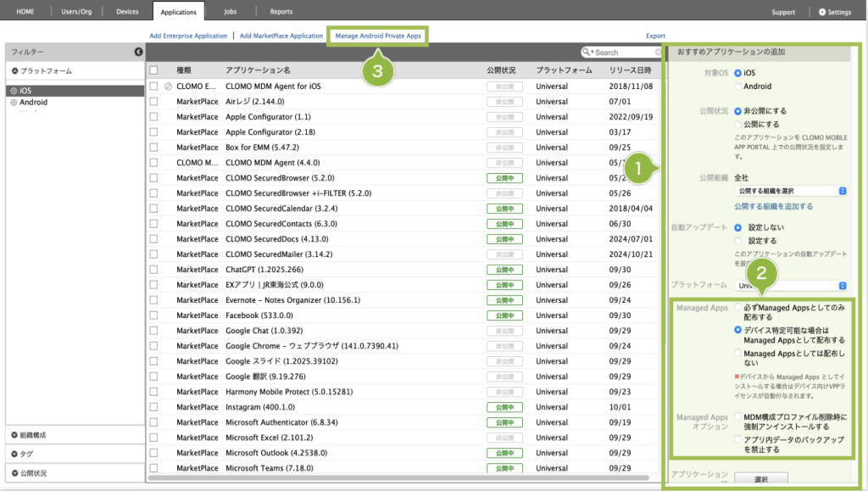Viewport: 868px width, 491px height.
Task: Click the 公開中 status badge for ChatGPT
Action: click(x=504, y=270)
